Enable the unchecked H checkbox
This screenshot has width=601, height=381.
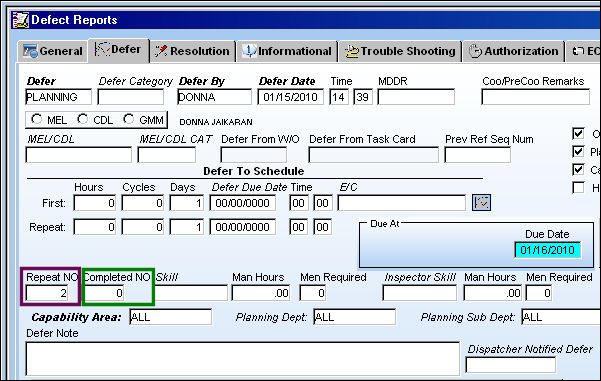point(578,187)
